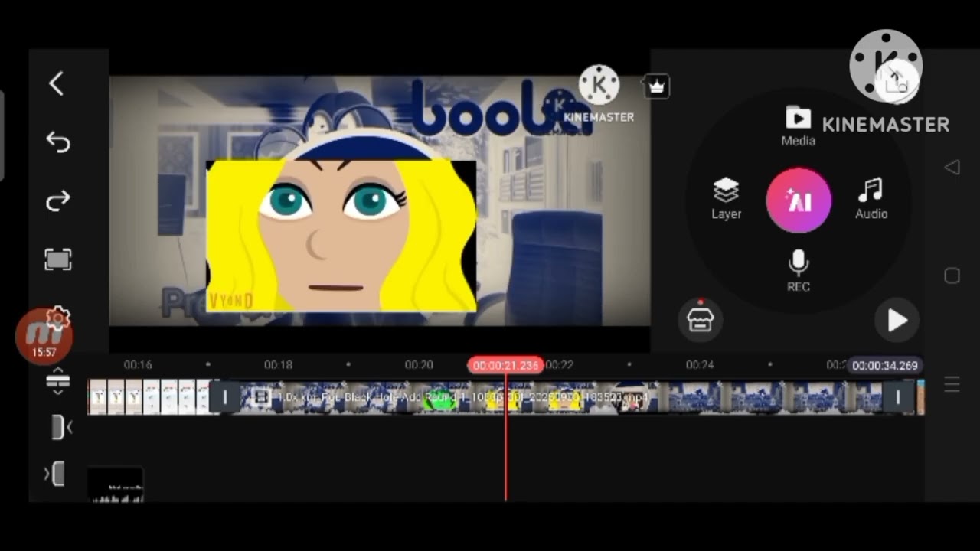980x551 pixels.
Task: Open the capture frame tool
Action: pyautogui.click(x=58, y=259)
